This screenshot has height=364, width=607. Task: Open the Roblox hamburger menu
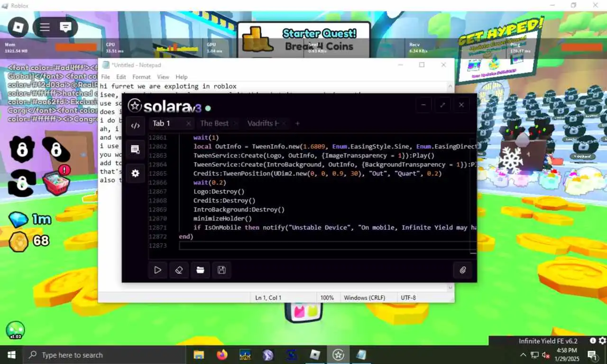pyautogui.click(x=45, y=27)
